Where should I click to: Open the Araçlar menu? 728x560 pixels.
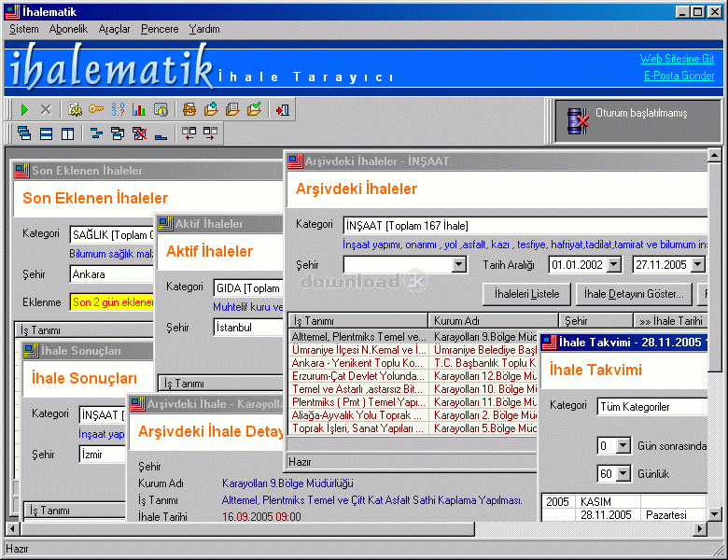click(x=114, y=29)
